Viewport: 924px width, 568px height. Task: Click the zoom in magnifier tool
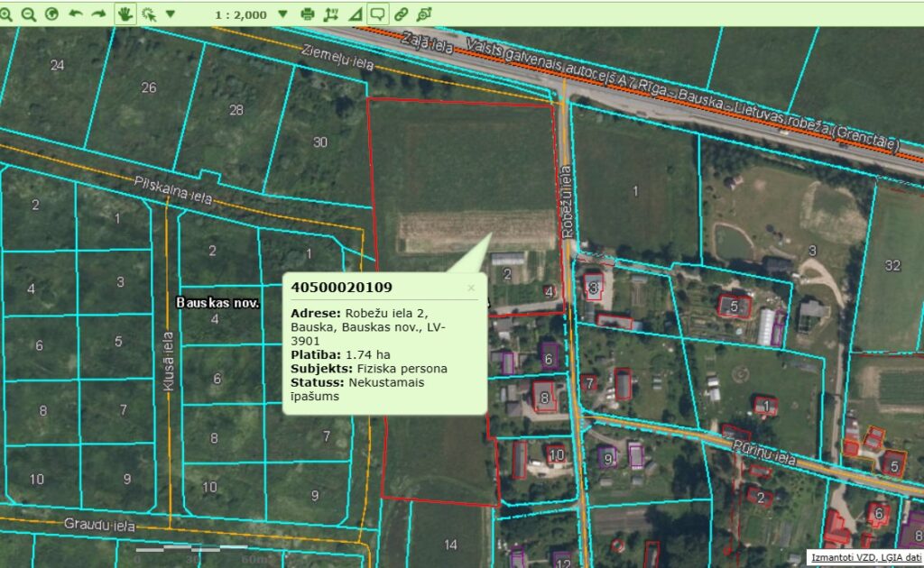(7, 14)
